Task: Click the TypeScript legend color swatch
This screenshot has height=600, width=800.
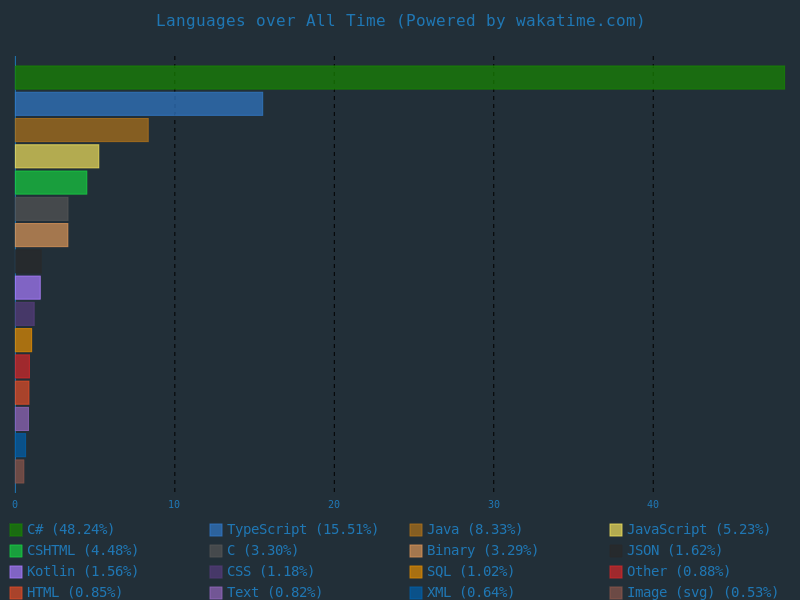Action: point(216,530)
